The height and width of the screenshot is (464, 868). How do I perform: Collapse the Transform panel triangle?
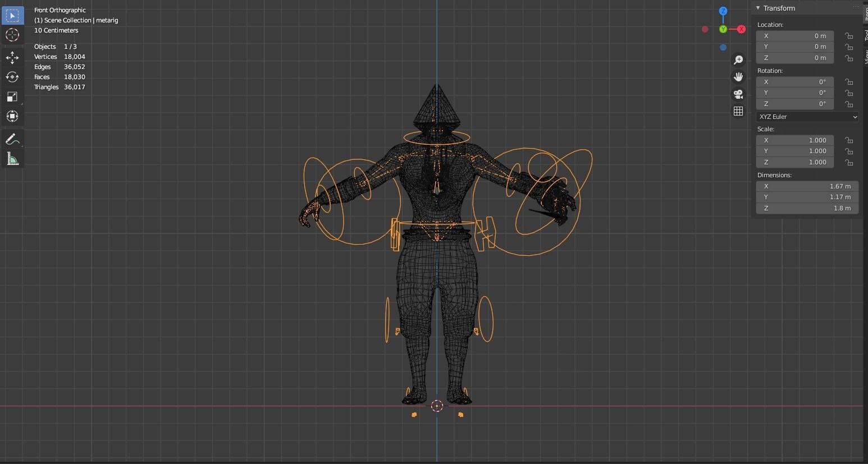point(758,8)
